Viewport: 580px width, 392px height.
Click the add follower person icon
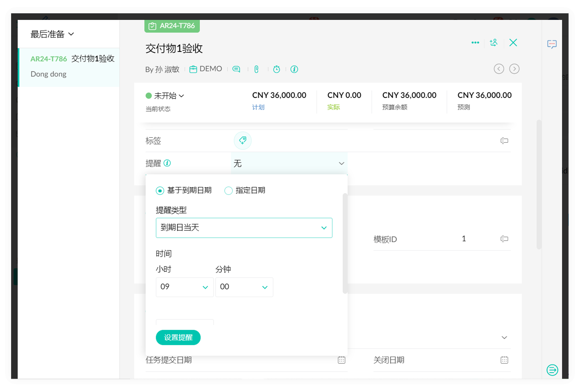(493, 43)
